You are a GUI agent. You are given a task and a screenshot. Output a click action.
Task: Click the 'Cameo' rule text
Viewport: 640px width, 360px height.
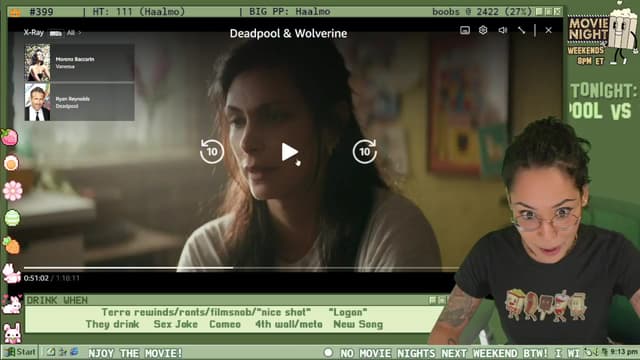coord(225,324)
